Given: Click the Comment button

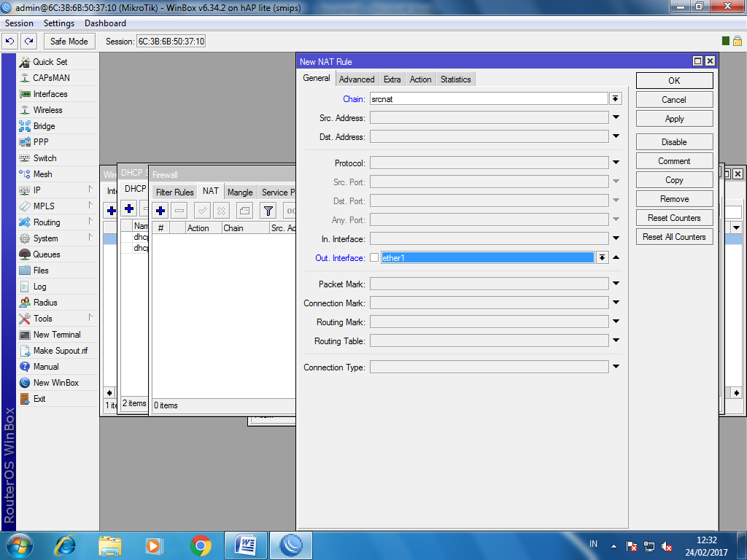Looking at the screenshot, I should coord(674,161).
